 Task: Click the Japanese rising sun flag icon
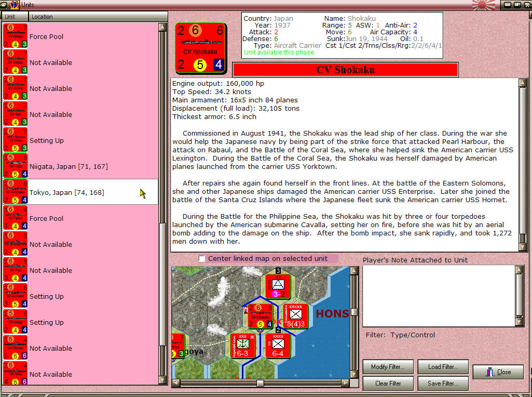[484, 5]
